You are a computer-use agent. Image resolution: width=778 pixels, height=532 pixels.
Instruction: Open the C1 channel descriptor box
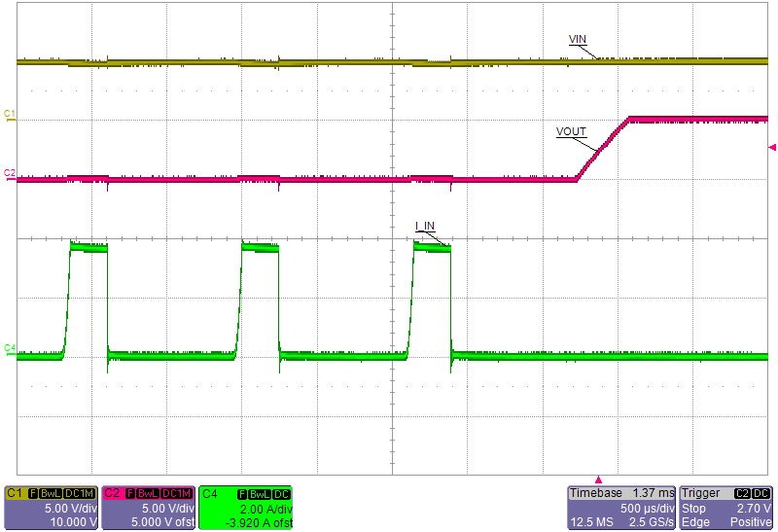click(51, 507)
